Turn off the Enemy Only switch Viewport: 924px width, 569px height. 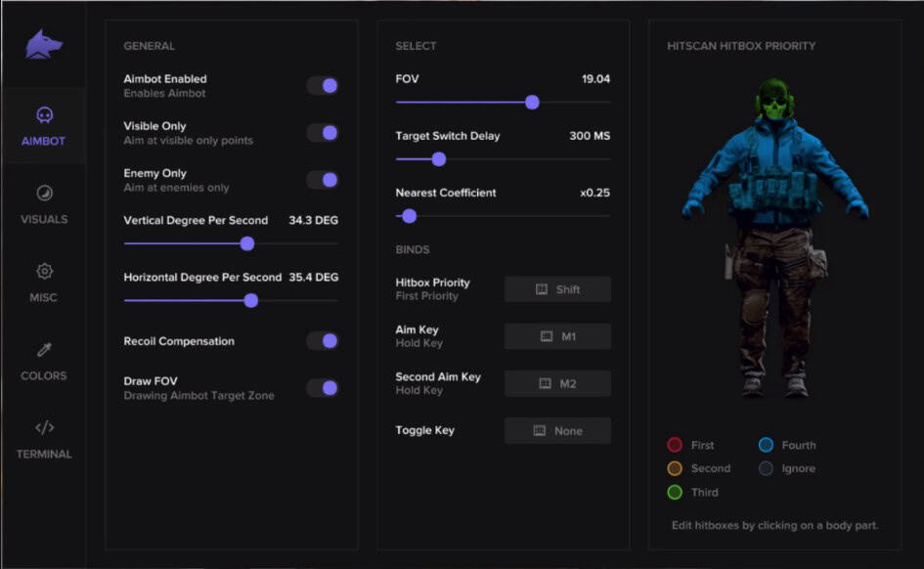click(323, 180)
